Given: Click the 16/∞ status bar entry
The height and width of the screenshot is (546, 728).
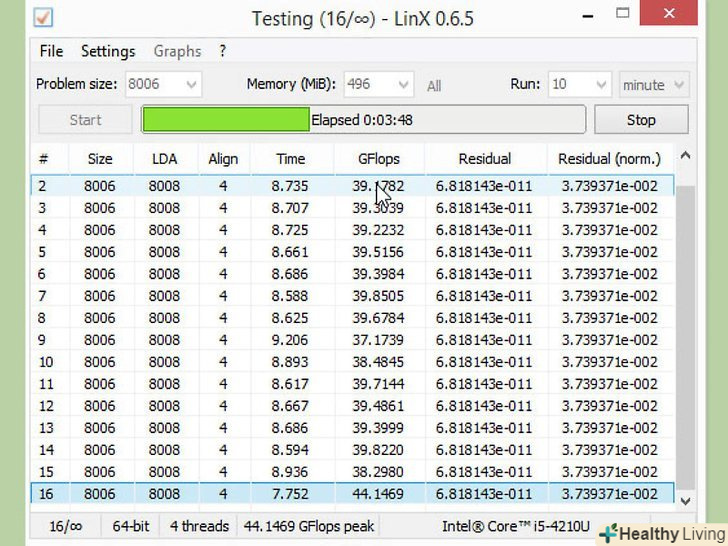Looking at the screenshot, I should [x=65, y=526].
